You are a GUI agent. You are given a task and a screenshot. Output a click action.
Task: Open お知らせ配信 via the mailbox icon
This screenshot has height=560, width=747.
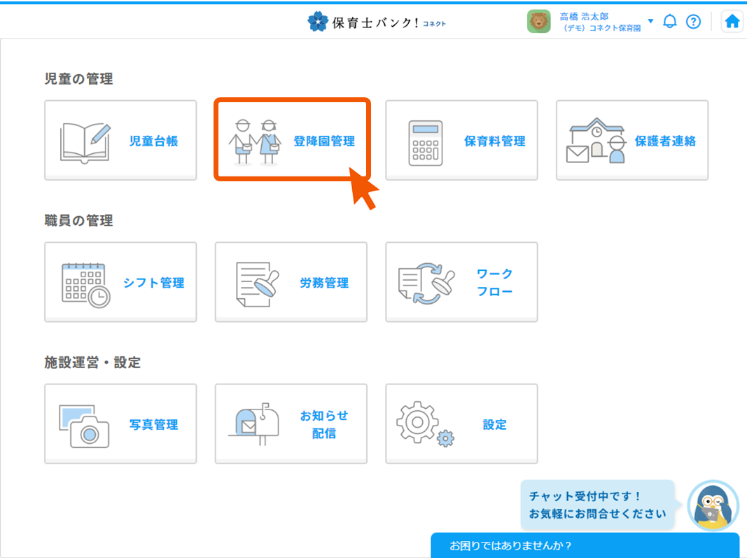point(291,423)
